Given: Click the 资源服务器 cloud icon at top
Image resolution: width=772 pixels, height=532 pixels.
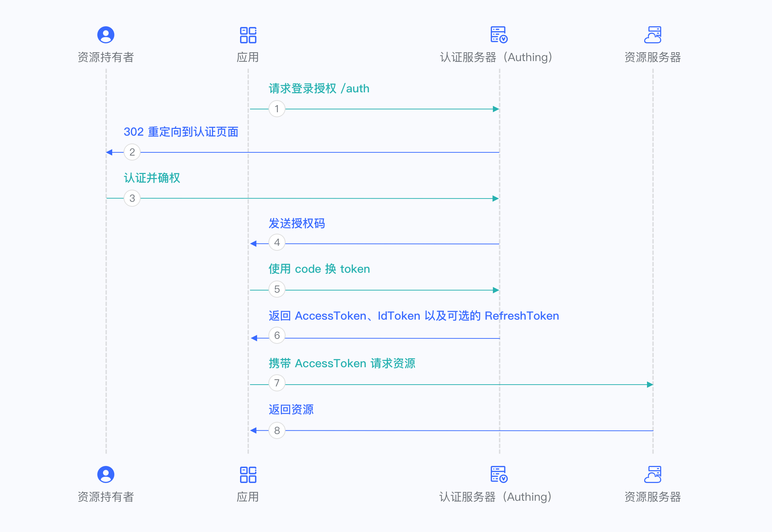Looking at the screenshot, I should (x=653, y=34).
